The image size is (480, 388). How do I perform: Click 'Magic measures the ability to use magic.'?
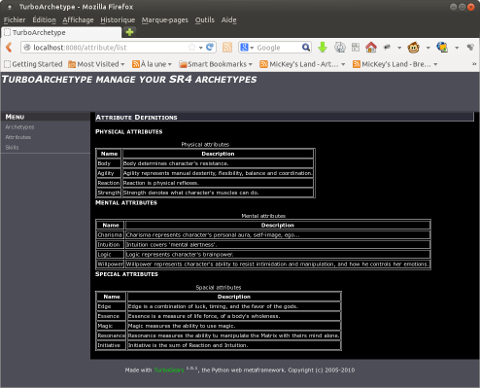182,326
